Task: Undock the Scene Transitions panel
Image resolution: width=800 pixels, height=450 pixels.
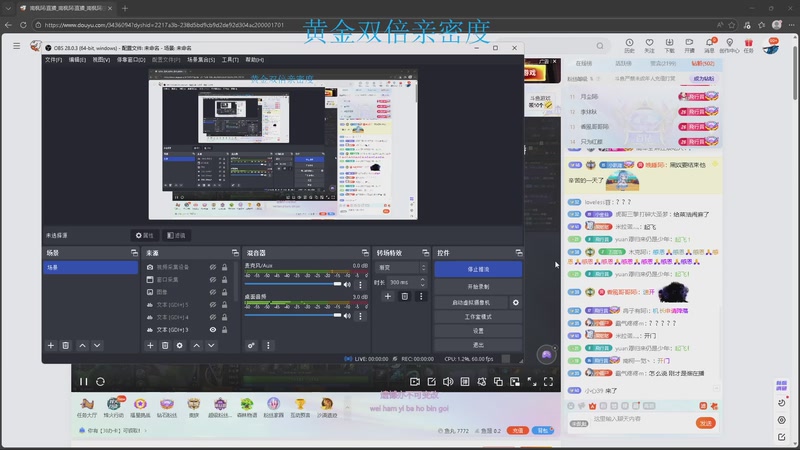Action: click(x=426, y=253)
